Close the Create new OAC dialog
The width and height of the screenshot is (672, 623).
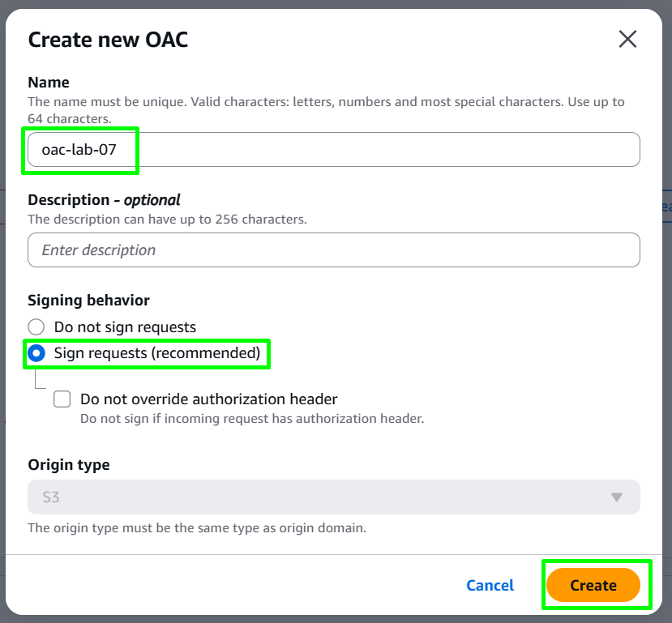[x=627, y=40]
